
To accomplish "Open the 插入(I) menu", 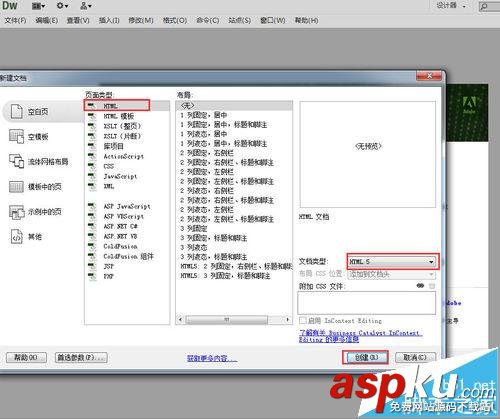I will point(109,20).
